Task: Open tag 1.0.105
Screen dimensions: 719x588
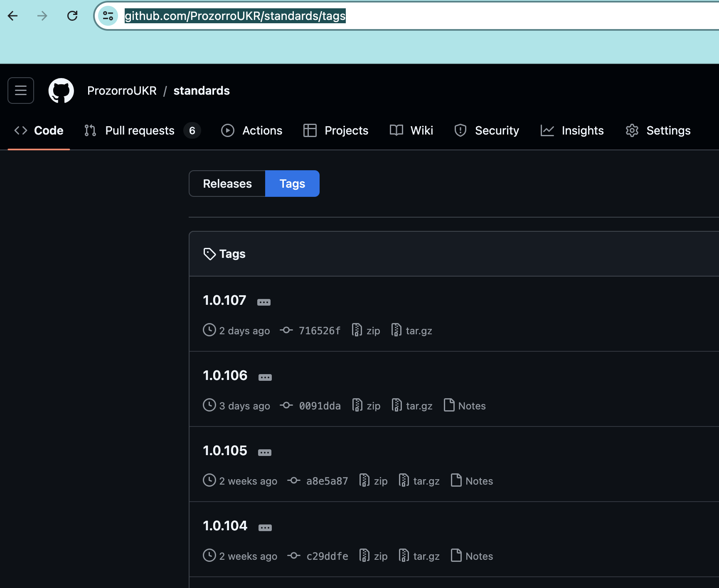Action: [225, 451]
